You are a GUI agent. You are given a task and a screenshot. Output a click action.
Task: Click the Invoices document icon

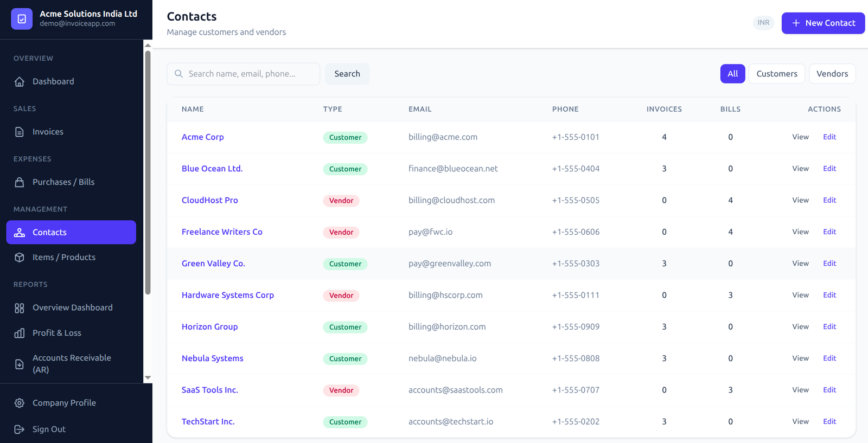coord(20,132)
